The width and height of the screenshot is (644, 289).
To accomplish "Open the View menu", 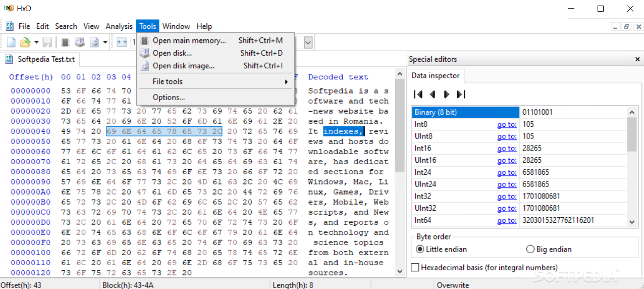I will 91,26.
